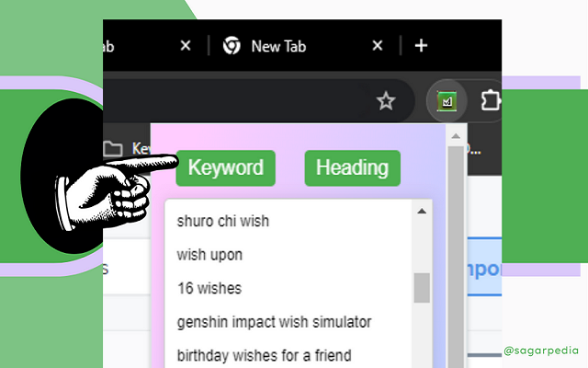Image resolution: width=588 pixels, height=368 pixels.
Task: Open the Extensions puzzle icon
Action: coord(491,100)
